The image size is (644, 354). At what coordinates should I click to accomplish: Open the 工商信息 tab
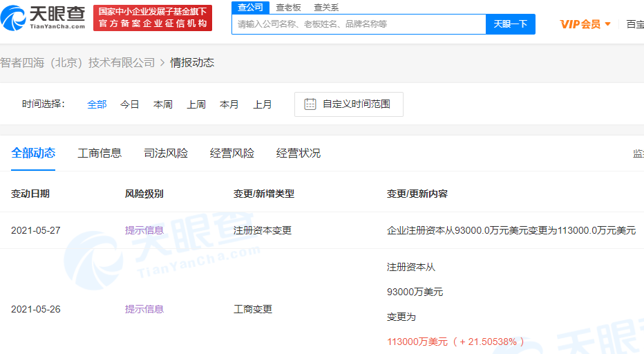pos(100,153)
